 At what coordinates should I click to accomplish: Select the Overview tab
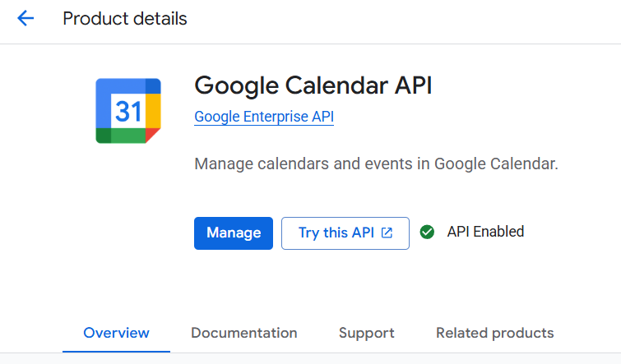coord(117,333)
